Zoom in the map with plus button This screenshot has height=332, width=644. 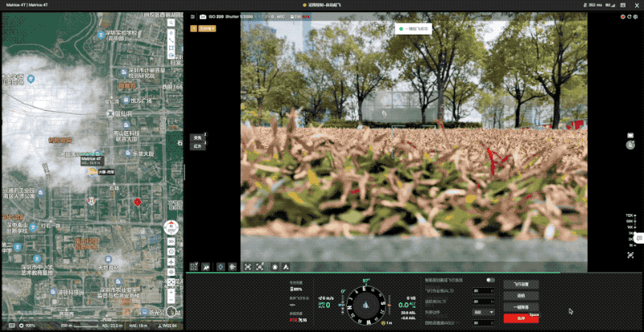[x=171, y=293]
